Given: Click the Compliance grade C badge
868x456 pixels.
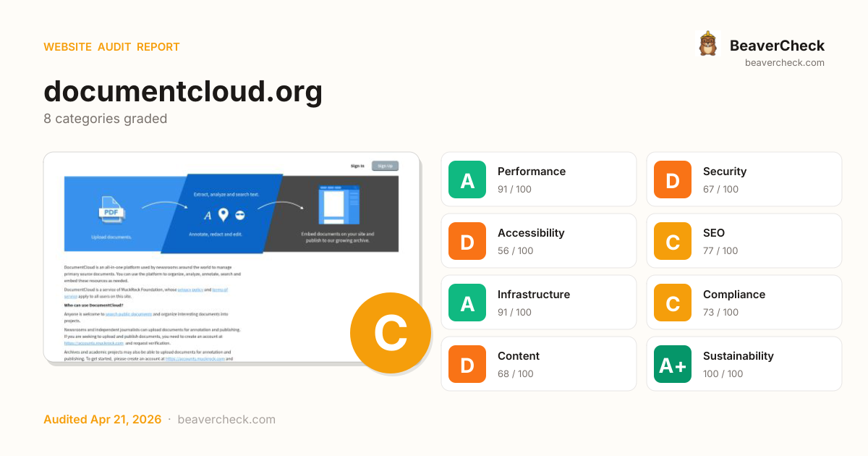Looking at the screenshot, I should click(673, 303).
